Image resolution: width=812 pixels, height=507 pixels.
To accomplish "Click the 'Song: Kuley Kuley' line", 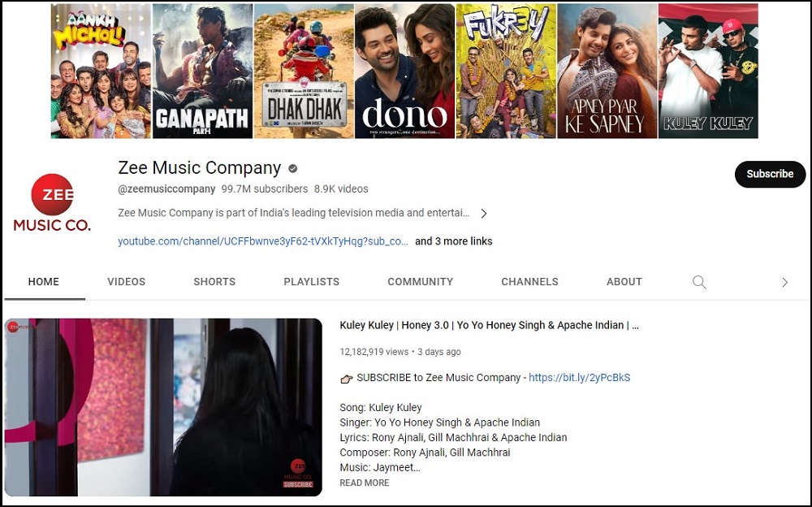I will coord(381,407).
